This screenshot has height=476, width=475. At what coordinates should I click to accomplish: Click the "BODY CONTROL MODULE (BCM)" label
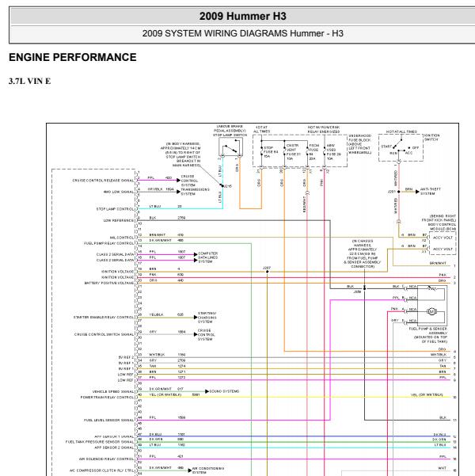pos(442,227)
